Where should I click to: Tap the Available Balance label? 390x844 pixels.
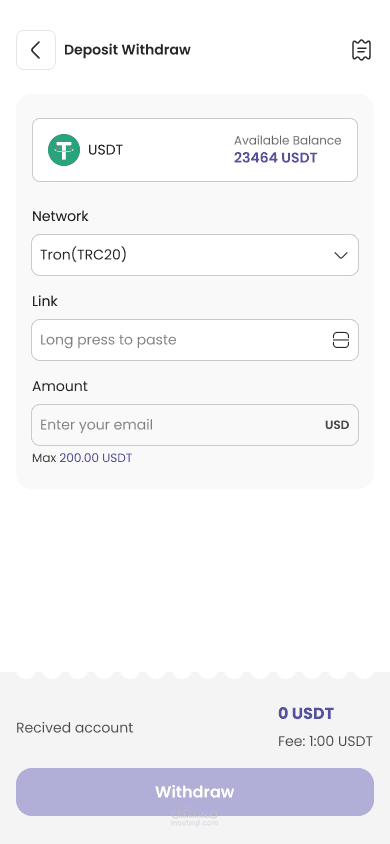(287, 140)
